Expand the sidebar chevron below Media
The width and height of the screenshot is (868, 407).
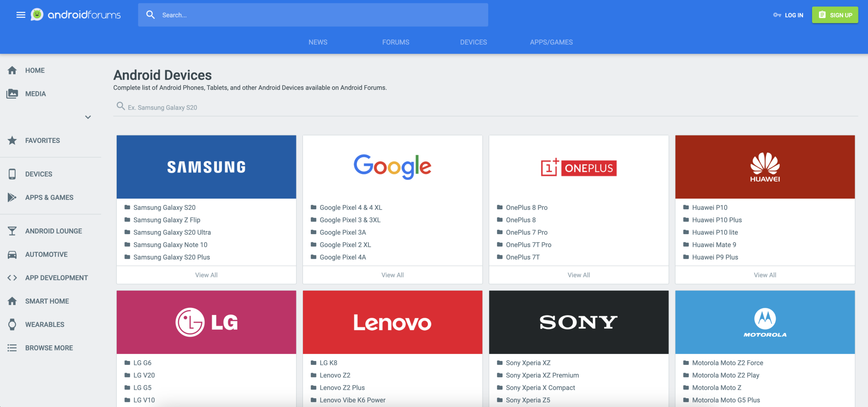click(x=88, y=117)
